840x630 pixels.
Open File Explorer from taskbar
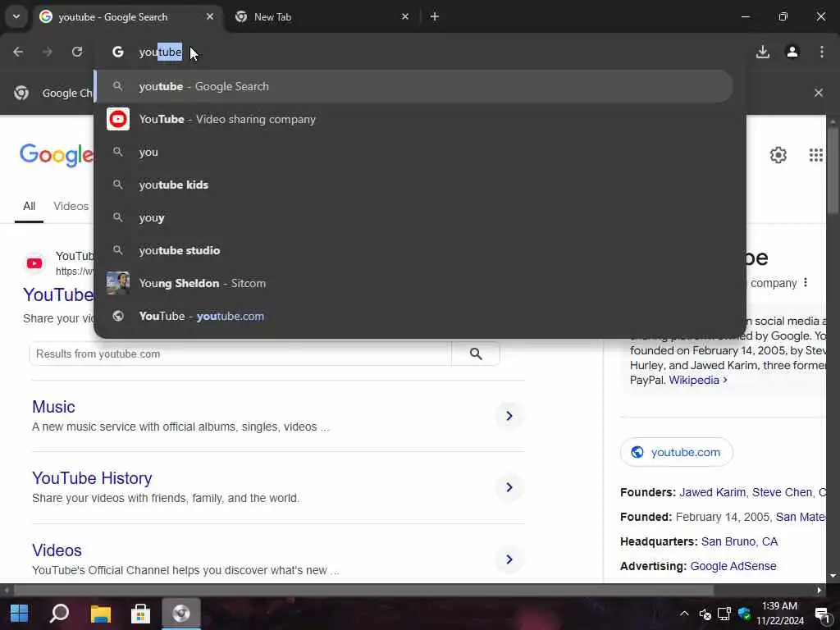100,614
